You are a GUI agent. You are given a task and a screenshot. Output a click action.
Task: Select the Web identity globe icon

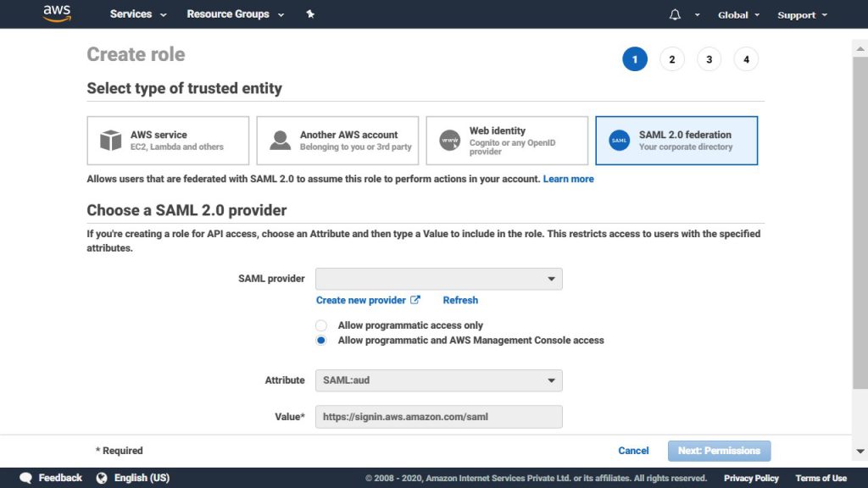pyautogui.click(x=450, y=139)
